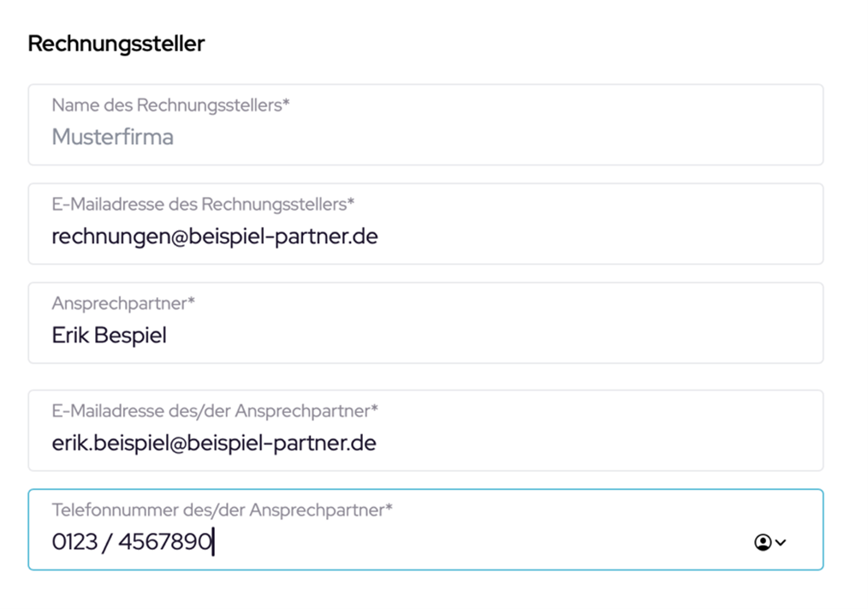Place cursor in 0123 / 4567890 number

pos(132,543)
